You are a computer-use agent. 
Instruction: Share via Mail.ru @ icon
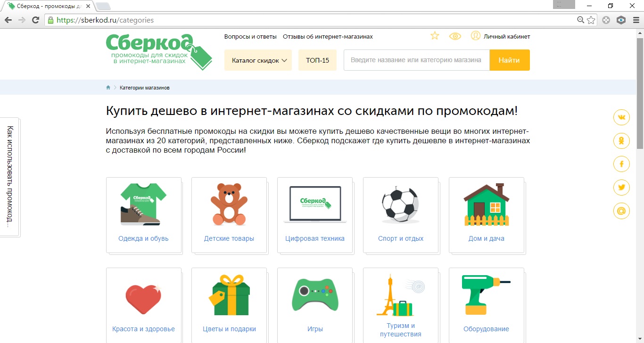click(x=621, y=211)
